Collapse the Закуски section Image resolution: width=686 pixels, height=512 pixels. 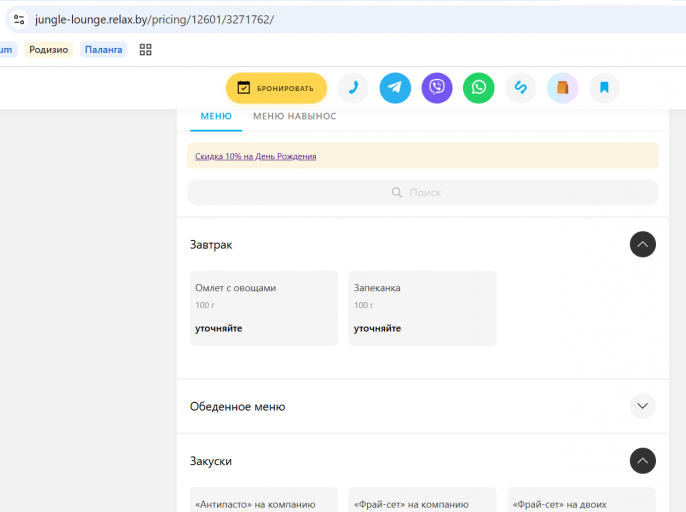tap(643, 461)
